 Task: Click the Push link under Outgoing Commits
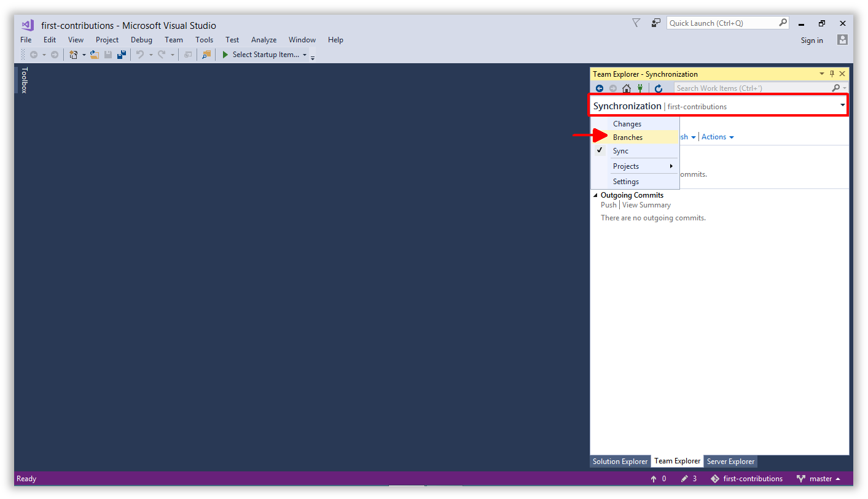pos(609,205)
